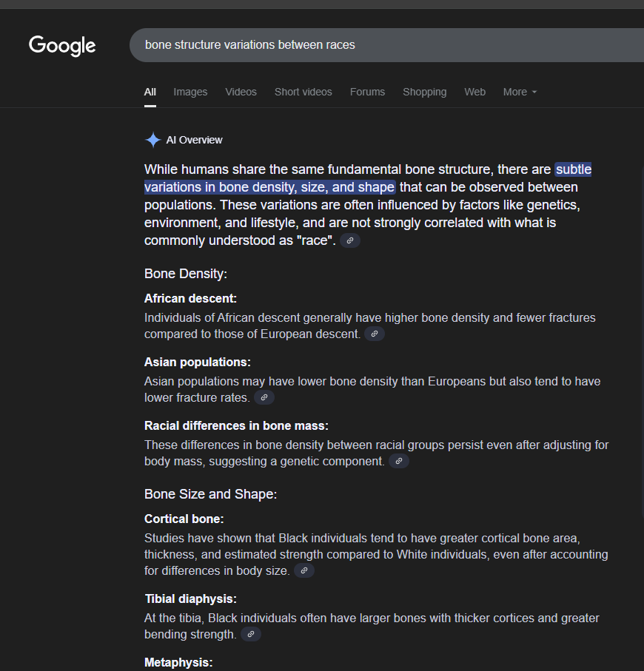Open source link icon after African descent text

click(x=375, y=334)
